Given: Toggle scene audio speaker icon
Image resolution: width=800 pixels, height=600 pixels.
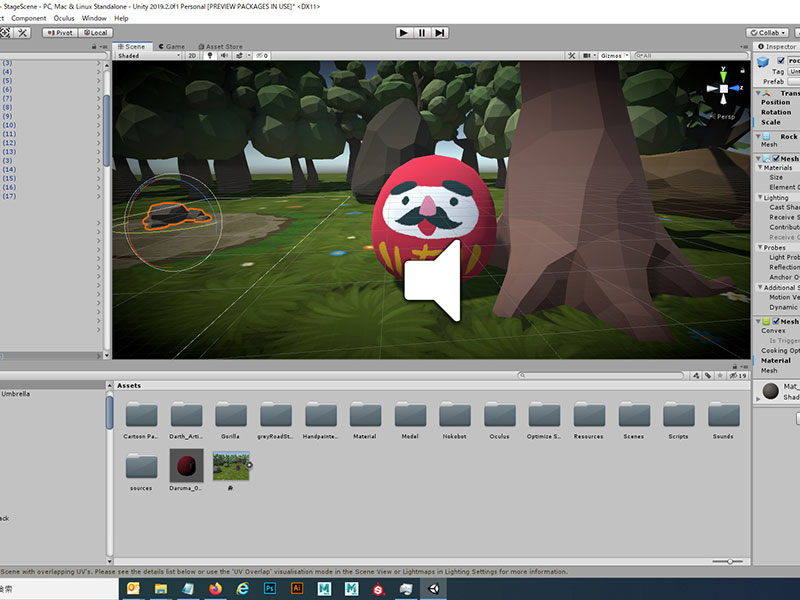Looking at the screenshot, I should click(224, 56).
